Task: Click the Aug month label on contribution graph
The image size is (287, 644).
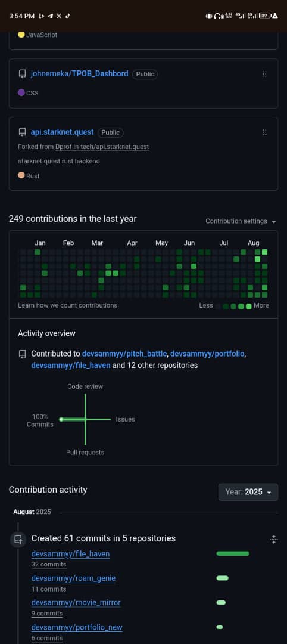Action: tap(254, 243)
